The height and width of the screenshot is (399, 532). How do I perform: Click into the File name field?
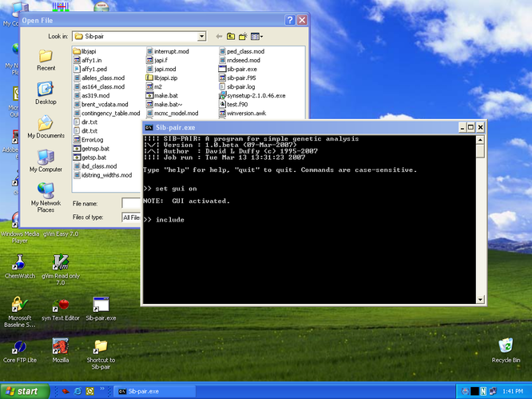coord(131,203)
